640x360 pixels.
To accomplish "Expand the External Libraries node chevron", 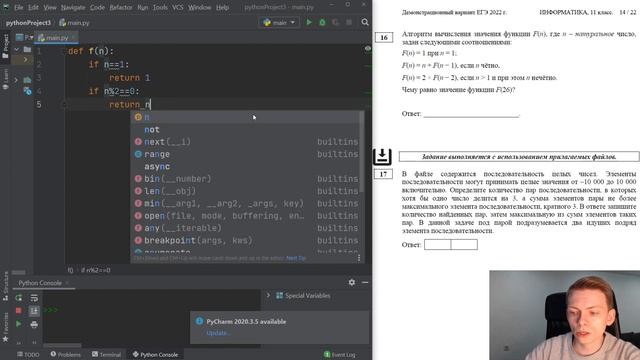I will 16,80.
